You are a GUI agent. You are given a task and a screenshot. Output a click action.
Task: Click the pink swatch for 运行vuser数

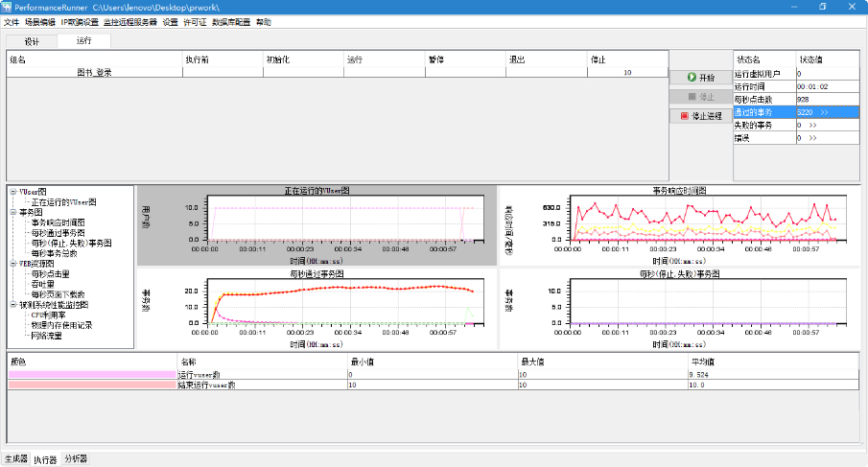[92, 375]
